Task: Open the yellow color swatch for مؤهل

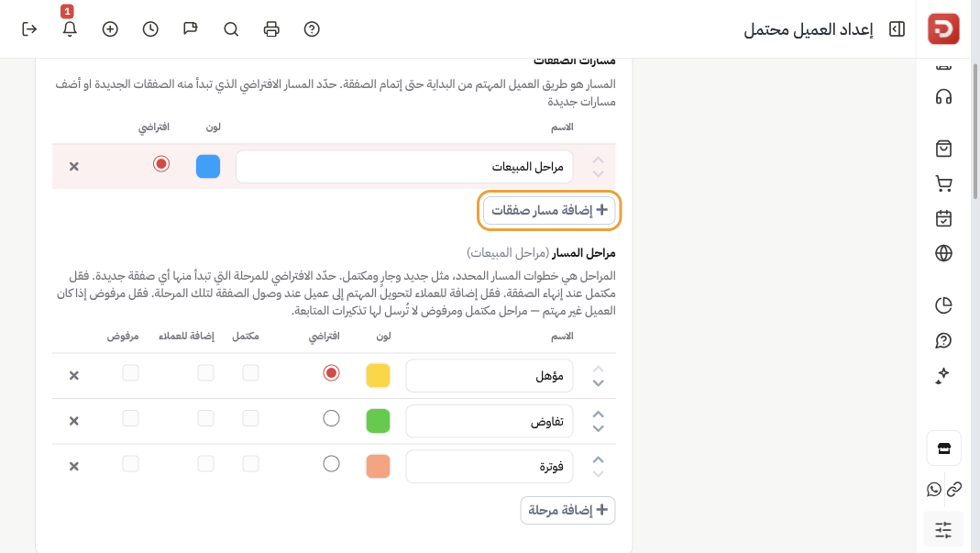Action: coord(378,375)
